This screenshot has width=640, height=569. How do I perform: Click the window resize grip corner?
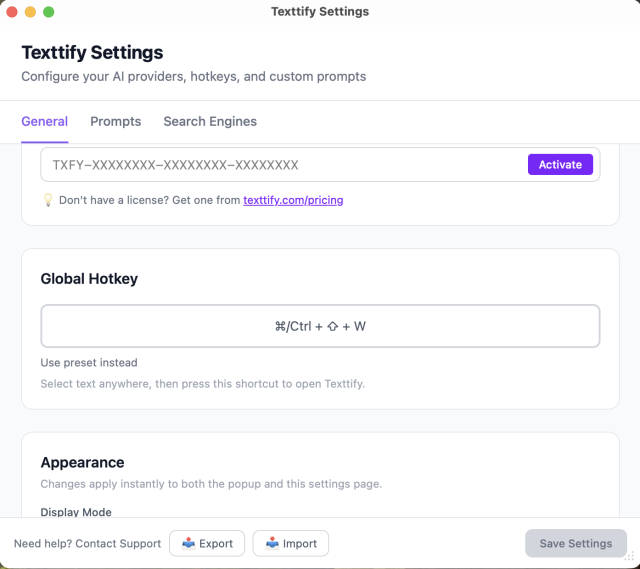click(x=630, y=559)
